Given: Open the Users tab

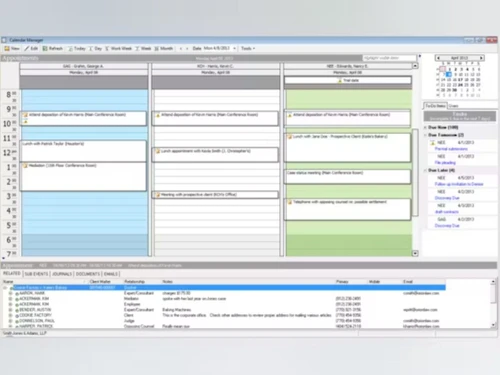Looking at the screenshot, I should pos(453,106).
